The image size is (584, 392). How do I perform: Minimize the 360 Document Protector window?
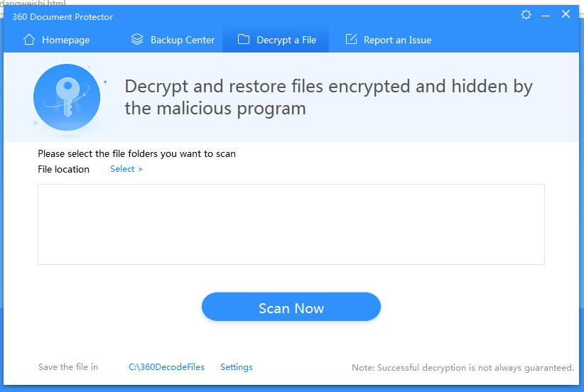click(x=546, y=16)
